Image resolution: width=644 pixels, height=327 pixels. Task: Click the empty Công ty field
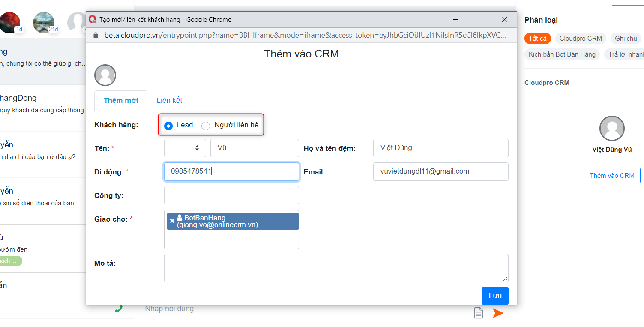click(231, 195)
